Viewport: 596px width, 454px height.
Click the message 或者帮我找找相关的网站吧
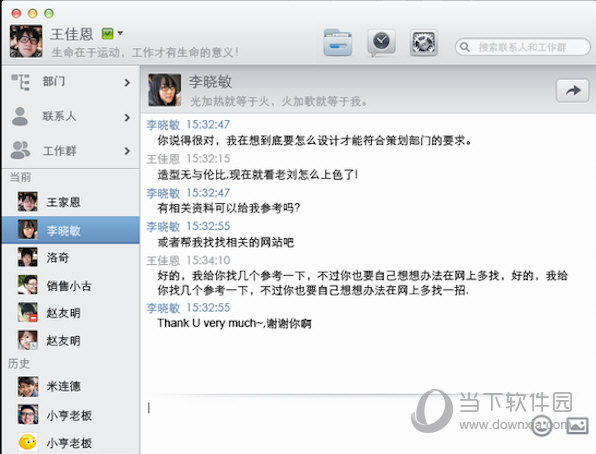click(x=225, y=242)
